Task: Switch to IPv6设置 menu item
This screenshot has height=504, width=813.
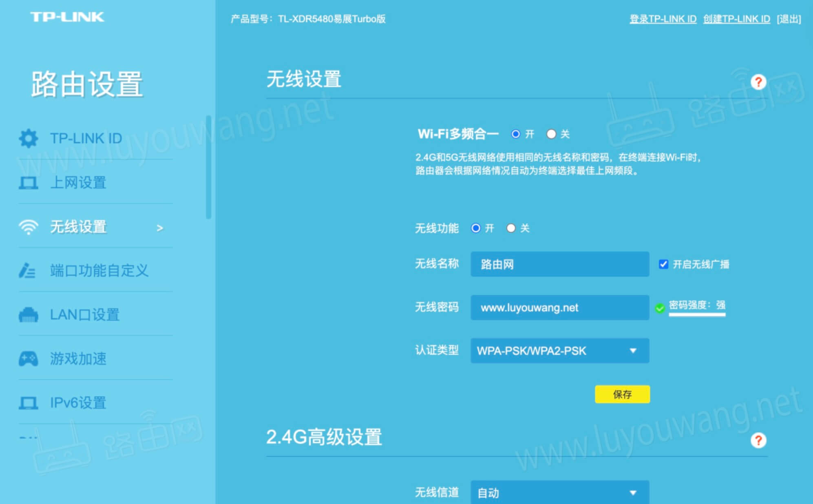Action: 77,403
